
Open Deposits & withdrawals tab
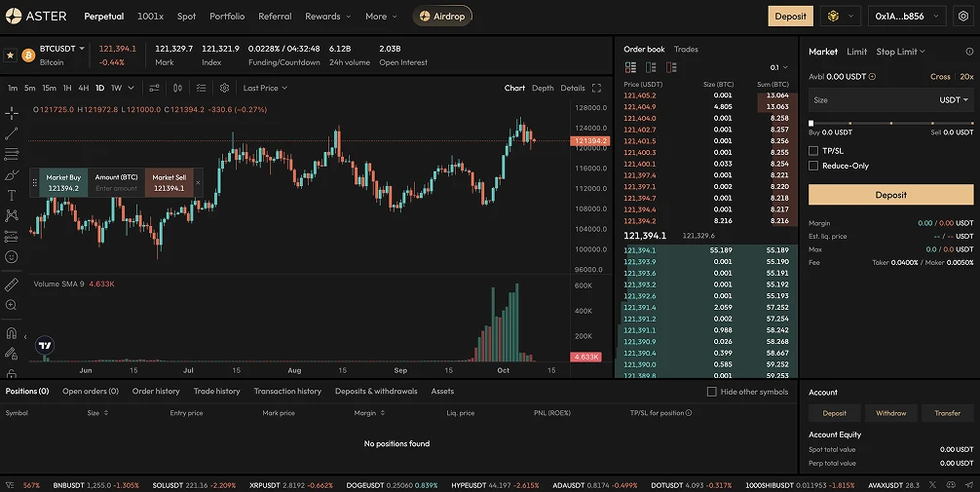[x=376, y=392]
